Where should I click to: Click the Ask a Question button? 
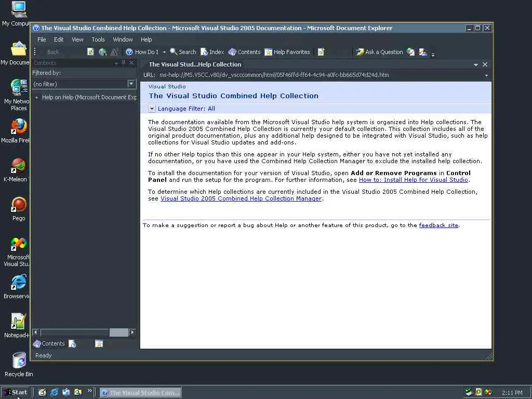tap(379, 52)
